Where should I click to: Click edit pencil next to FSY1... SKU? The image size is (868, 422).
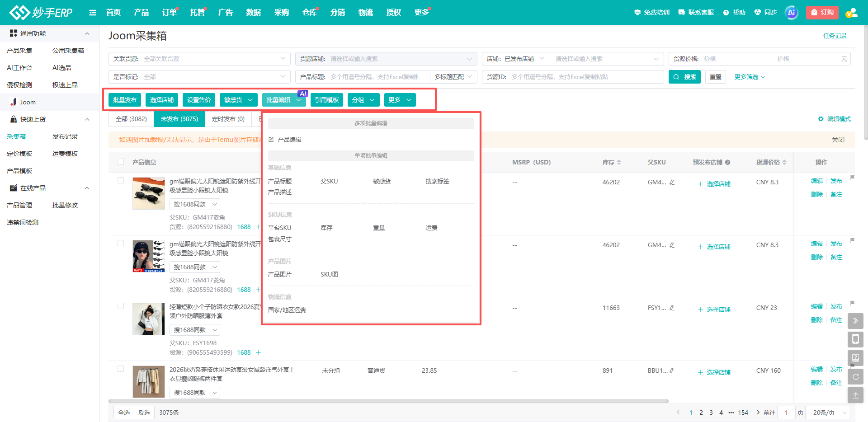tap(672, 308)
